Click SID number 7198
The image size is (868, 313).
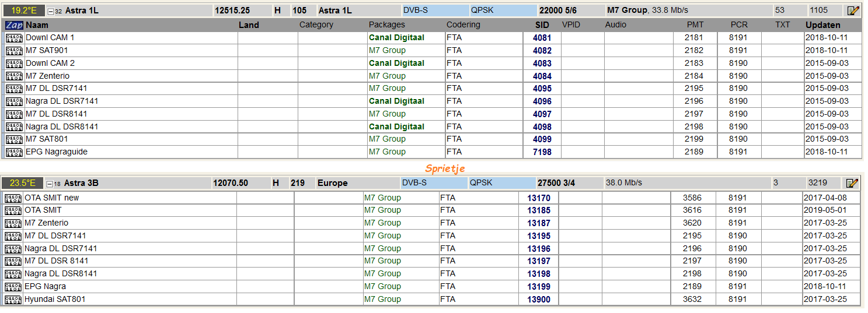point(542,152)
